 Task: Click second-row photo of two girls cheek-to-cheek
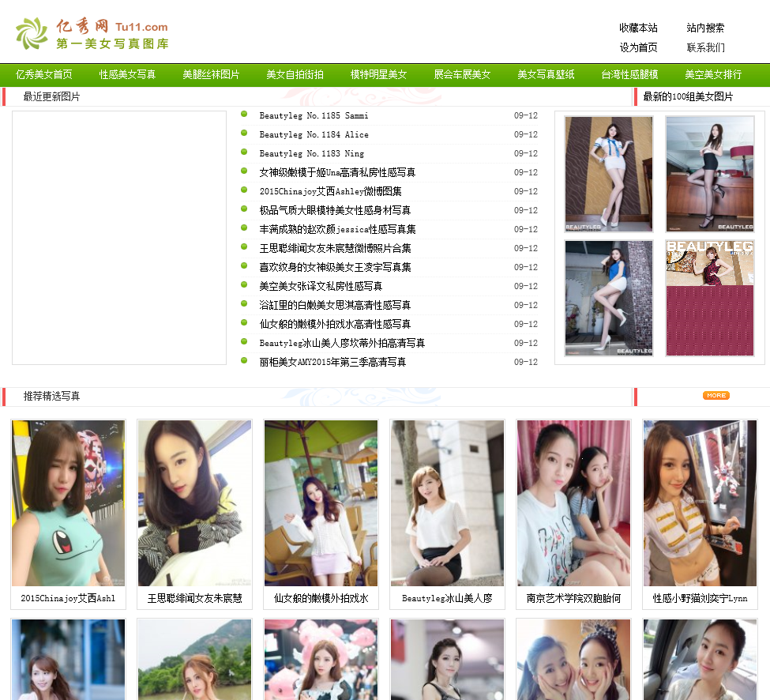(x=573, y=660)
